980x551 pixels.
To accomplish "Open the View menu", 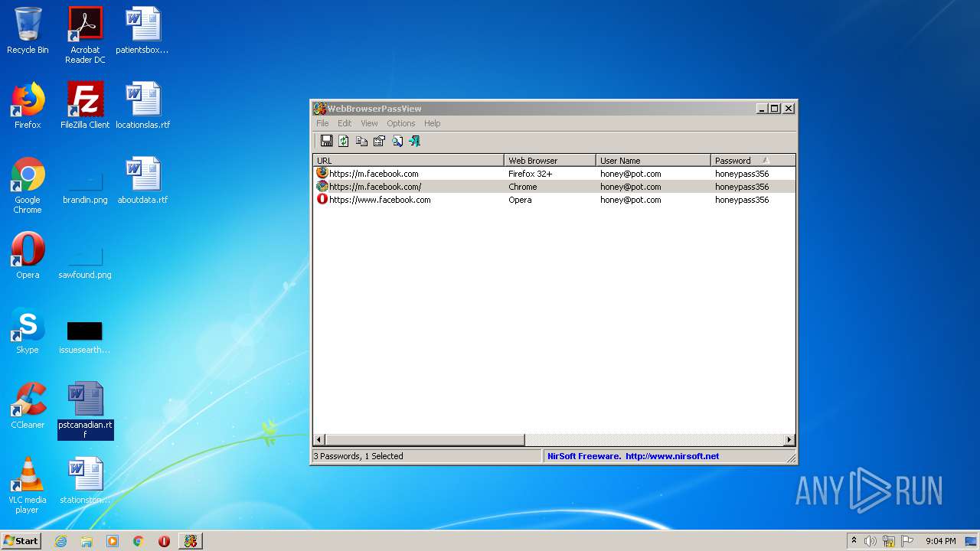I will click(369, 123).
